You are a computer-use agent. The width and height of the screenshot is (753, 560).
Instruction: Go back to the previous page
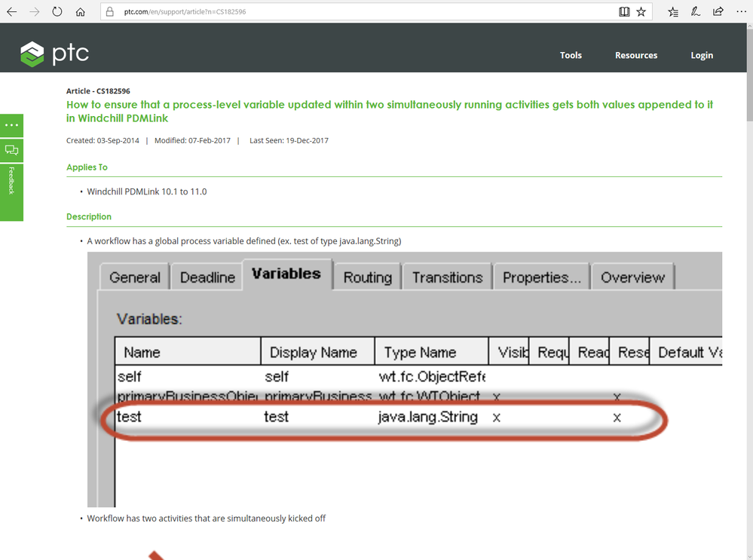tap(12, 11)
